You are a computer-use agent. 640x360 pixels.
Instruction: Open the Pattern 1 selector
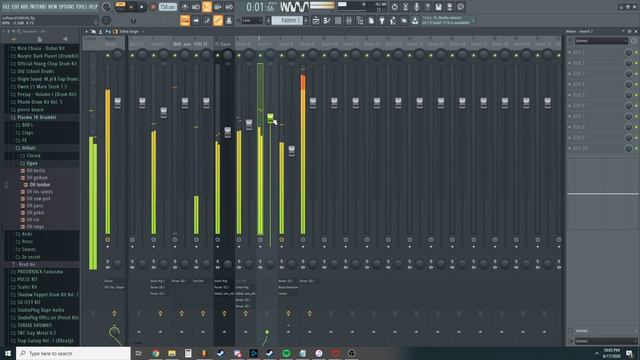[x=287, y=20]
